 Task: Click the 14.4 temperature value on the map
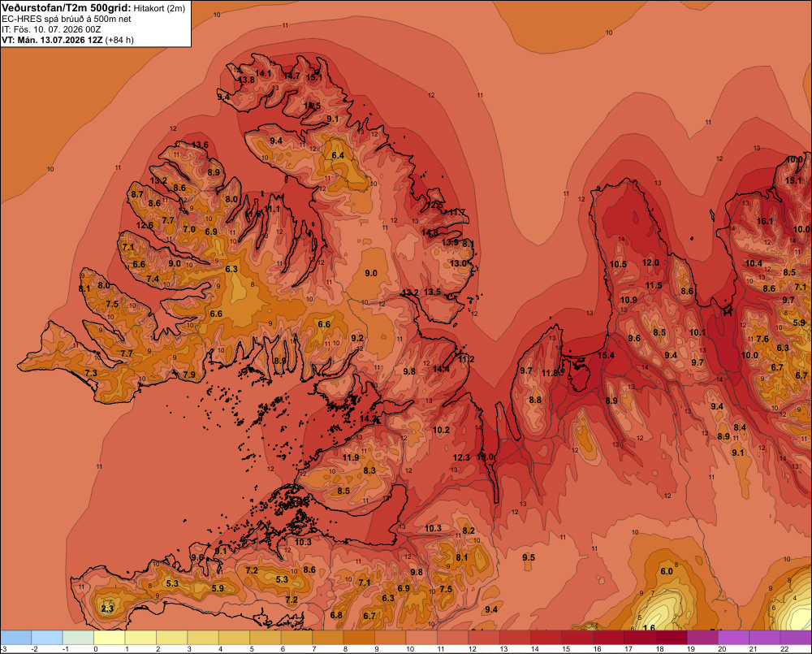(x=441, y=369)
